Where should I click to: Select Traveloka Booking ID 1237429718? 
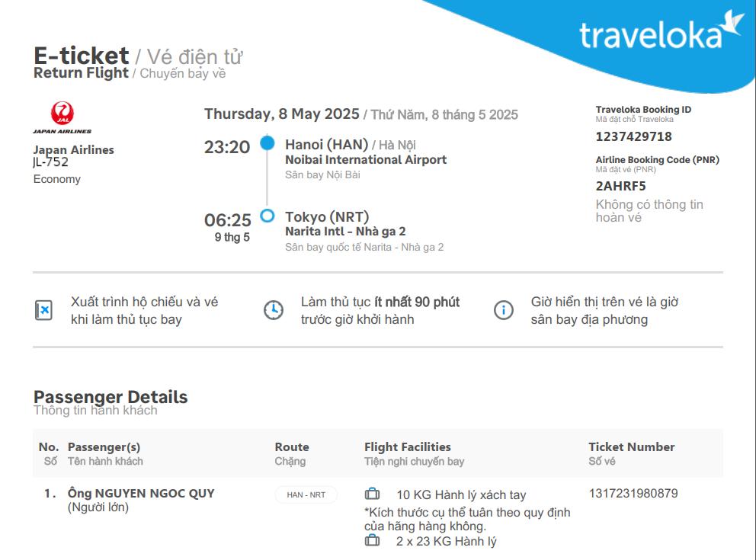click(x=633, y=136)
